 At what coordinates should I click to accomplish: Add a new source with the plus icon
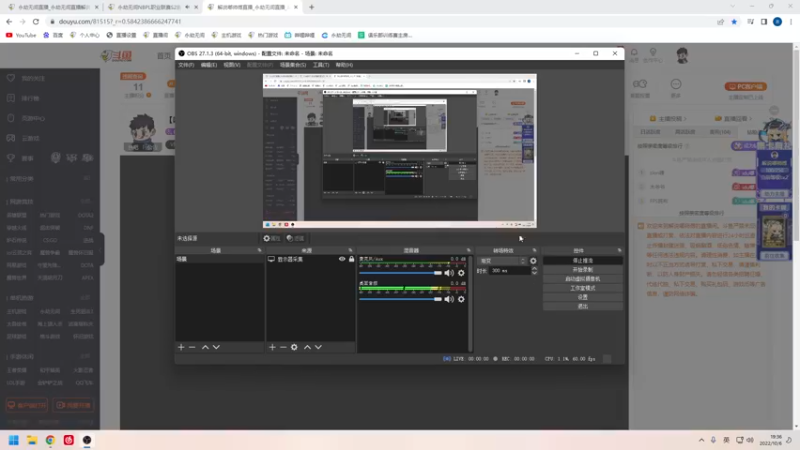[272, 347]
